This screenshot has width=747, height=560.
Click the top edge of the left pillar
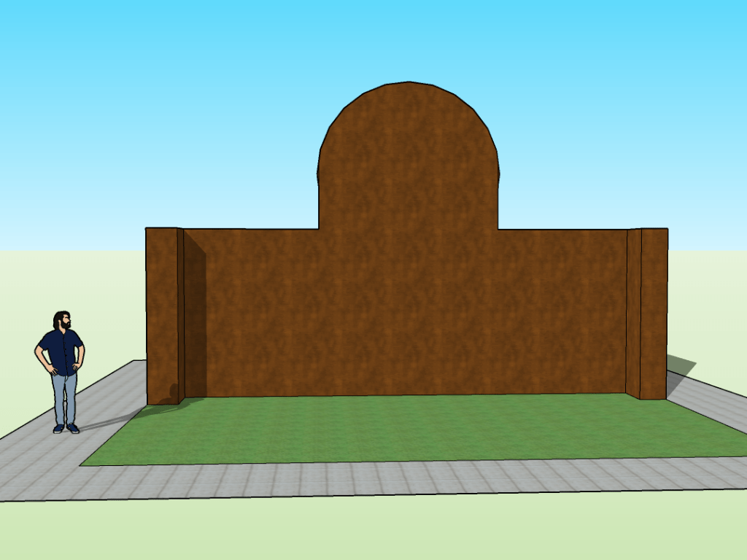point(162,228)
